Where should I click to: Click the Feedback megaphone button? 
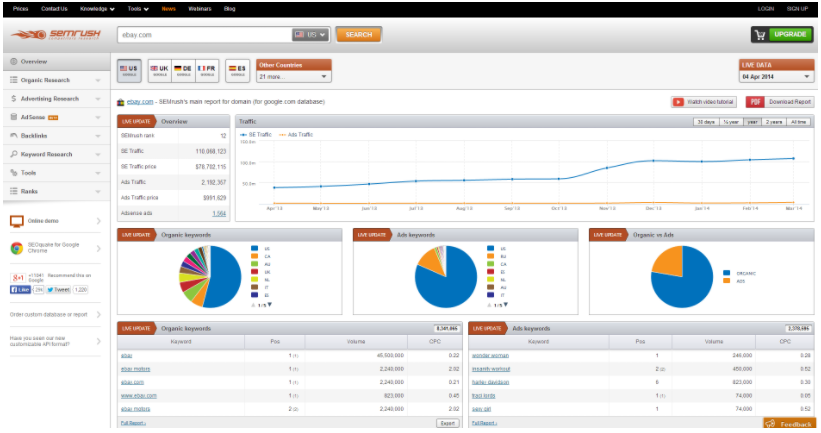790,424
